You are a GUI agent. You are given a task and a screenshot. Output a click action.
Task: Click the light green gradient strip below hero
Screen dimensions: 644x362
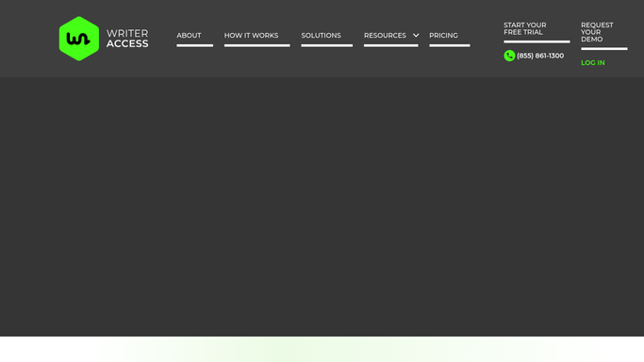(x=322, y=350)
